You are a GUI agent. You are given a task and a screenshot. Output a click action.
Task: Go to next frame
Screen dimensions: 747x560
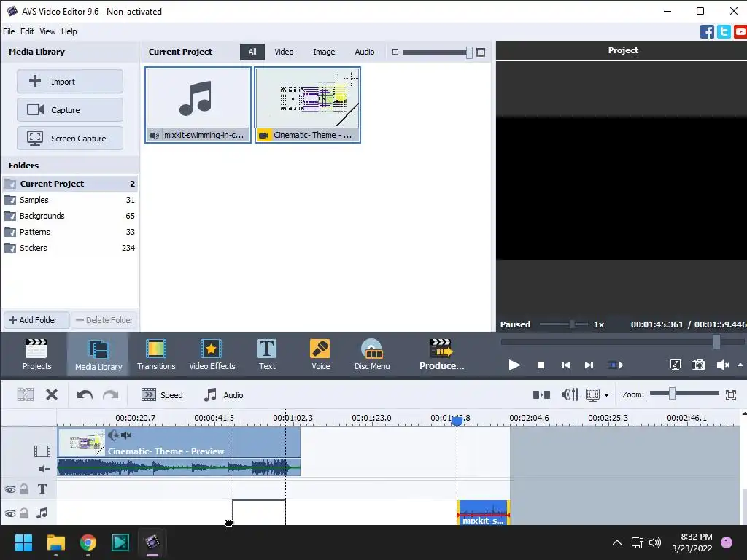coord(589,365)
